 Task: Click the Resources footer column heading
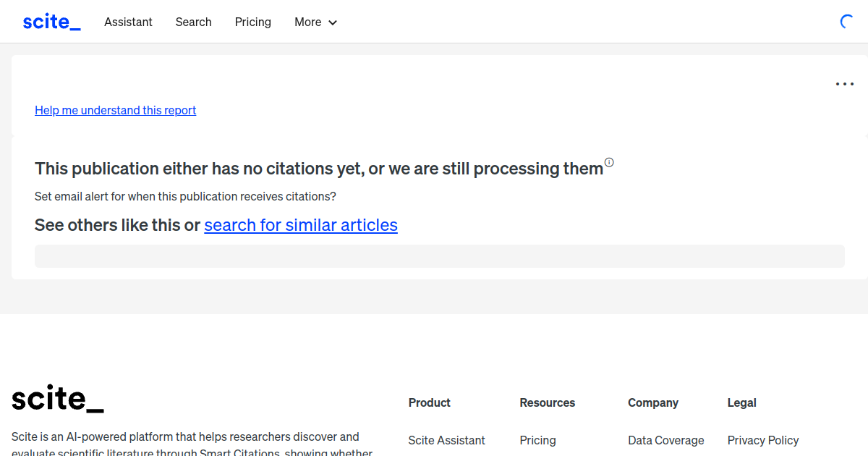pyautogui.click(x=547, y=402)
